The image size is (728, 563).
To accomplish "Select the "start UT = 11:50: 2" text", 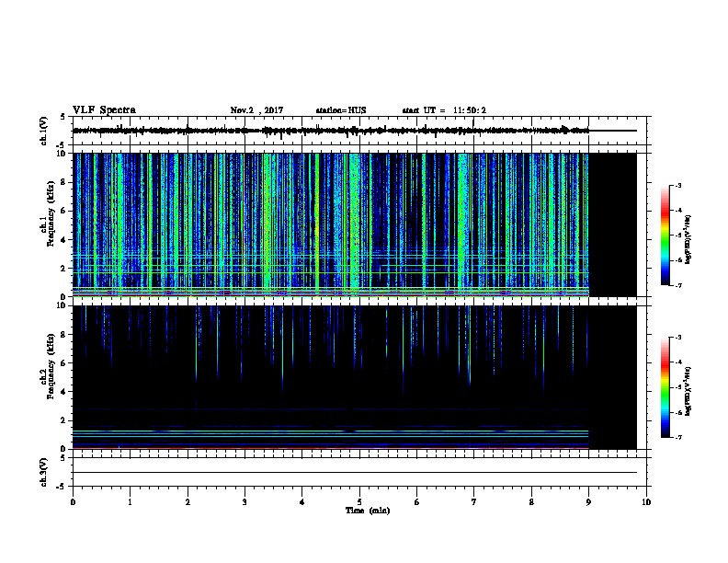I will (444, 110).
